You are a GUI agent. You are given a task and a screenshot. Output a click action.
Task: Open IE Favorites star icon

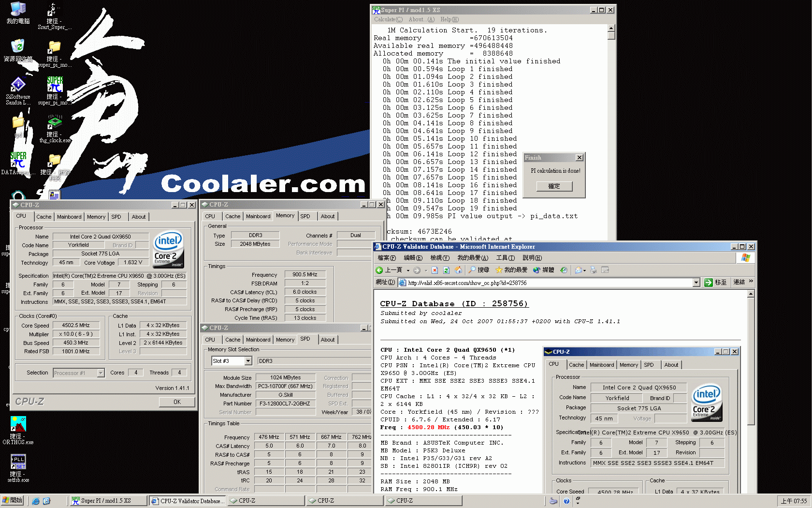click(499, 270)
